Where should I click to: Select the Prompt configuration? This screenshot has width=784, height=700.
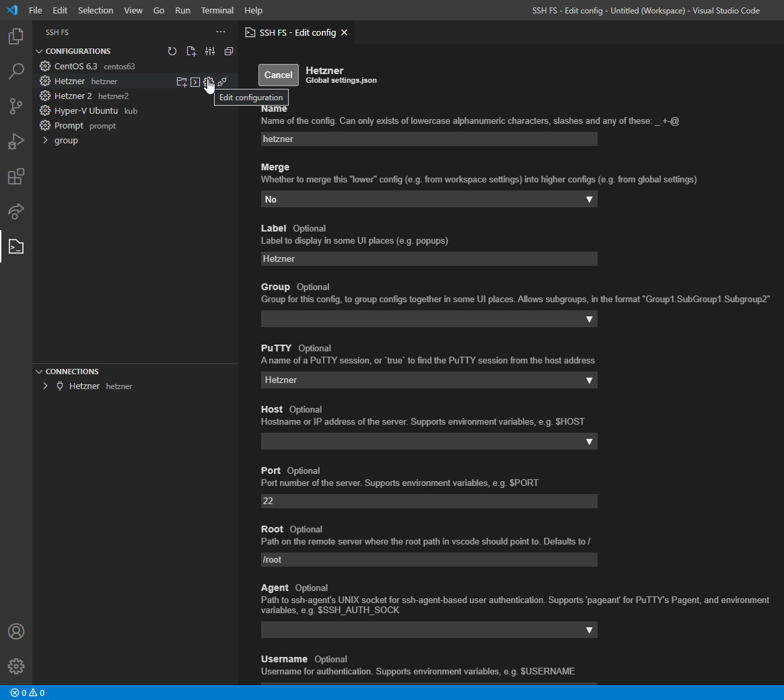[135, 125]
